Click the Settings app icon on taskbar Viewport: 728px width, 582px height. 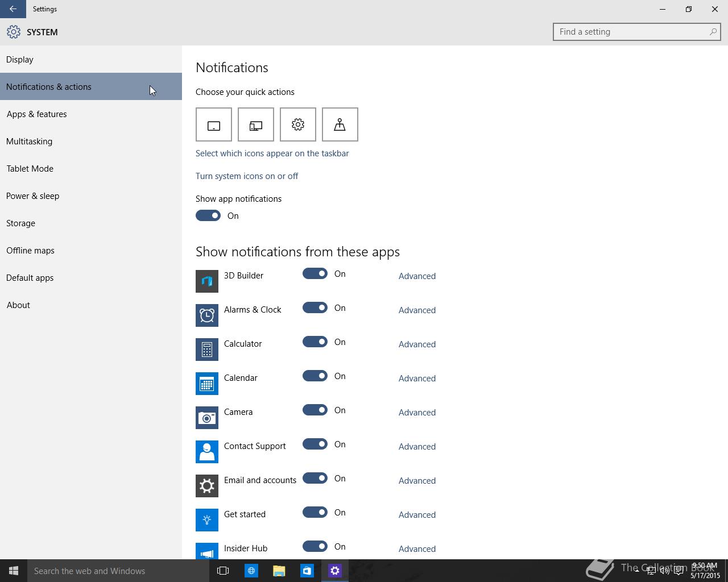tap(334, 571)
